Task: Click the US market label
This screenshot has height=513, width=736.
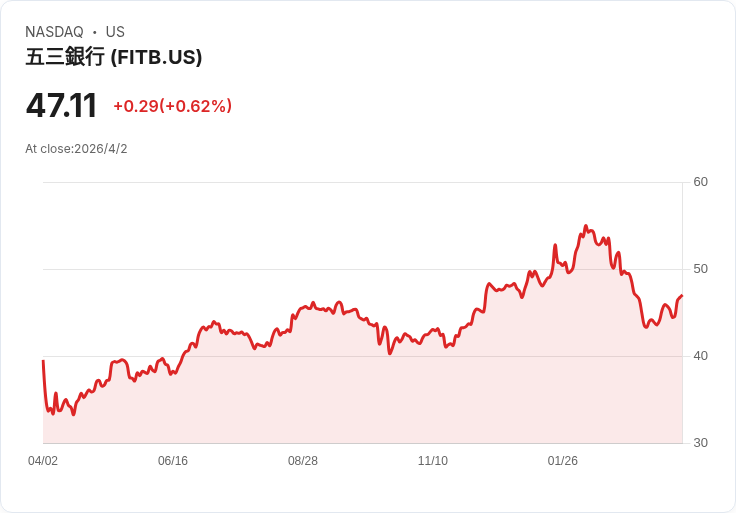Action: tap(115, 32)
